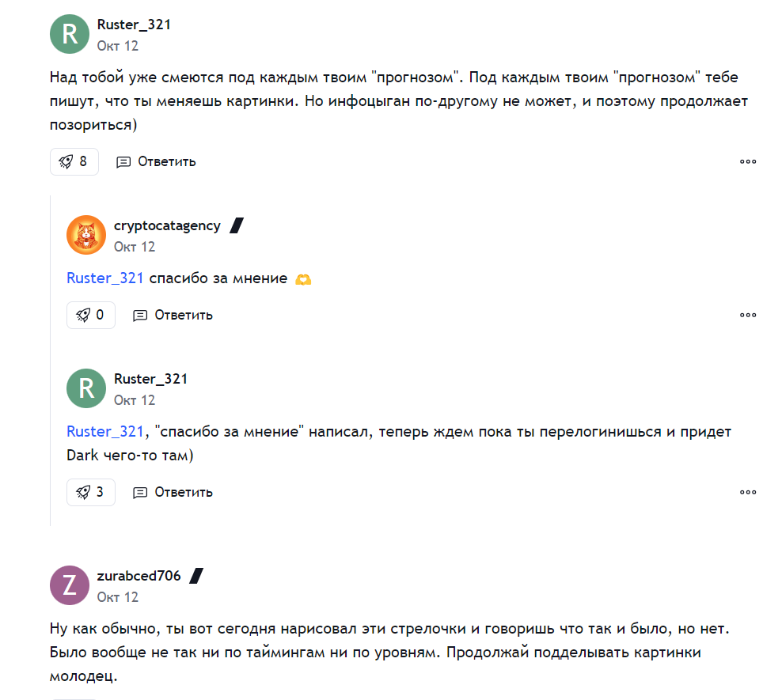Click zurabced706's purple Z avatar

(69, 585)
